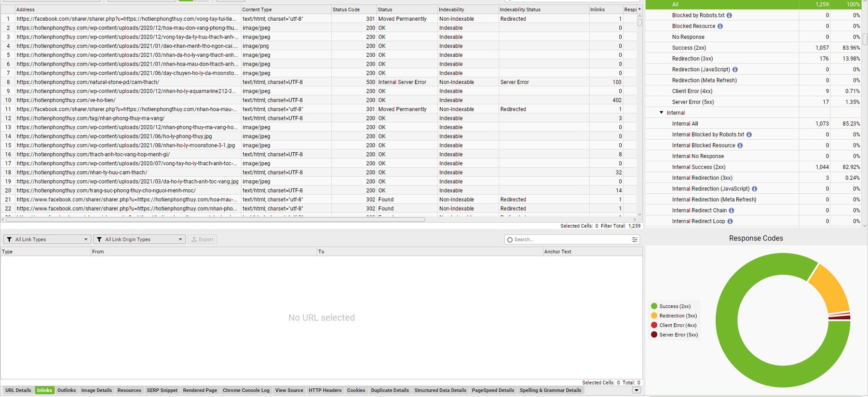Select the No Response overview row

click(x=753, y=37)
